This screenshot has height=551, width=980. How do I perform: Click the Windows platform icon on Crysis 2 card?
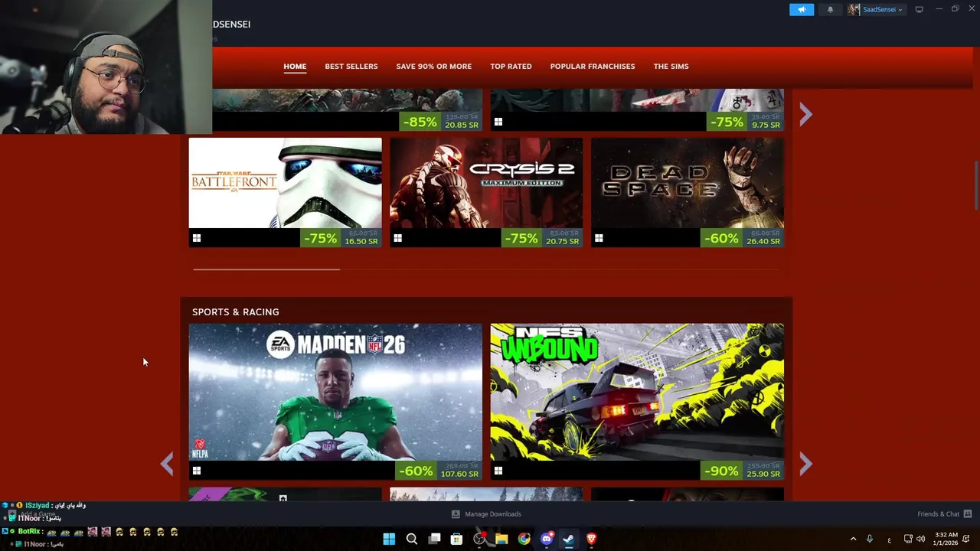click(397, 239)
